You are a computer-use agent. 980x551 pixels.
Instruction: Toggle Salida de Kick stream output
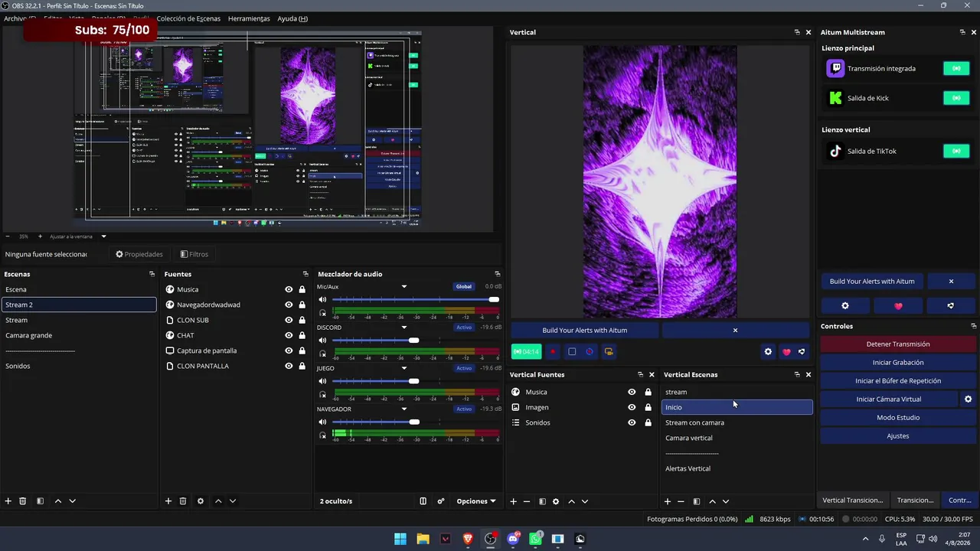956,98
